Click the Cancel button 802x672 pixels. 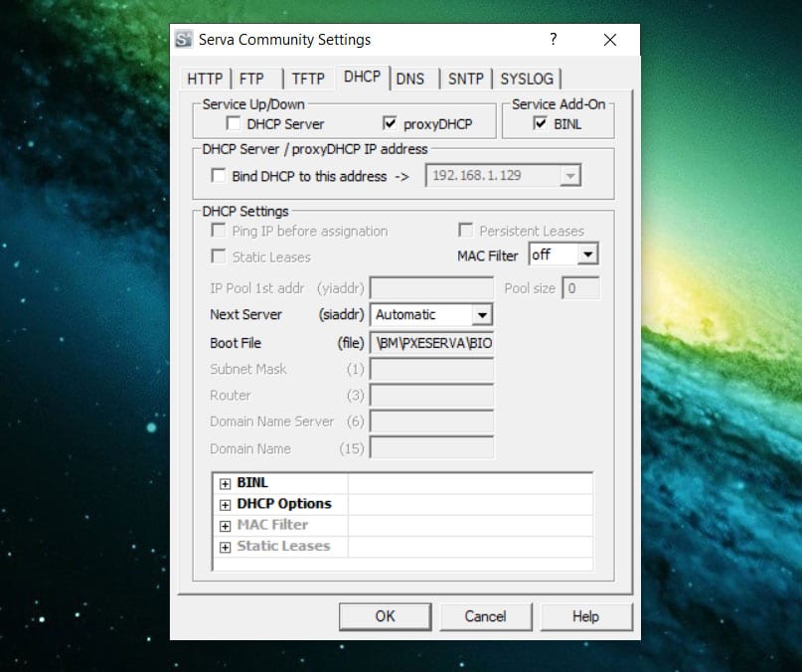pyautogui.click(x=485, y=616)
